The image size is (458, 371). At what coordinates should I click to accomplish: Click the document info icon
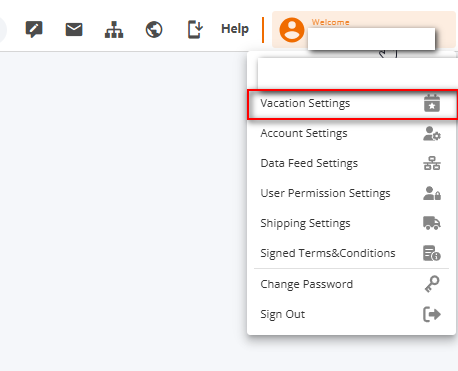point(432,253)
